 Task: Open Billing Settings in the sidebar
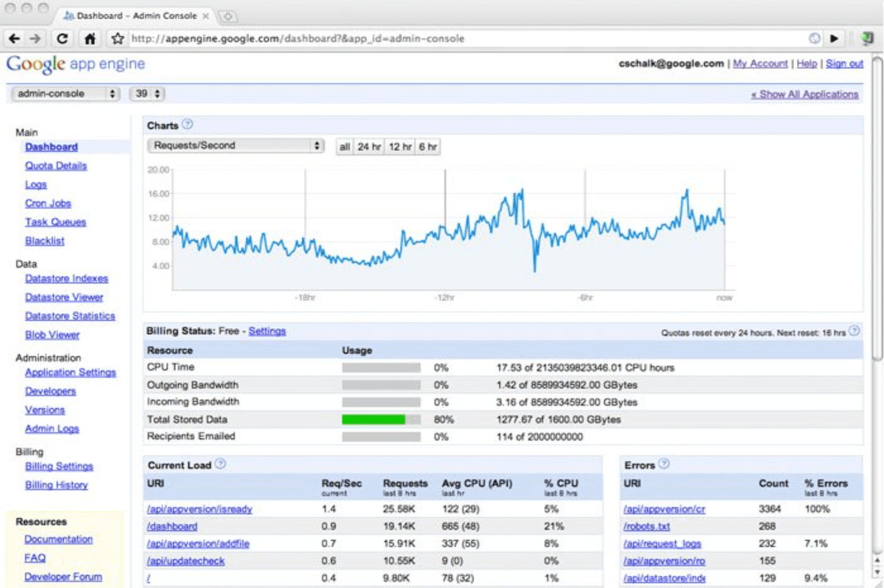coord(59,467)
